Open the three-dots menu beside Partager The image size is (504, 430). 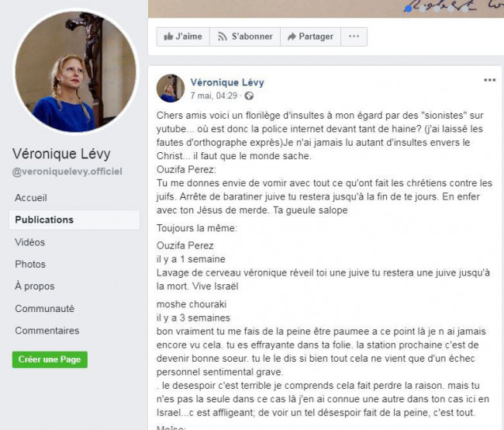tap(354, 36)
